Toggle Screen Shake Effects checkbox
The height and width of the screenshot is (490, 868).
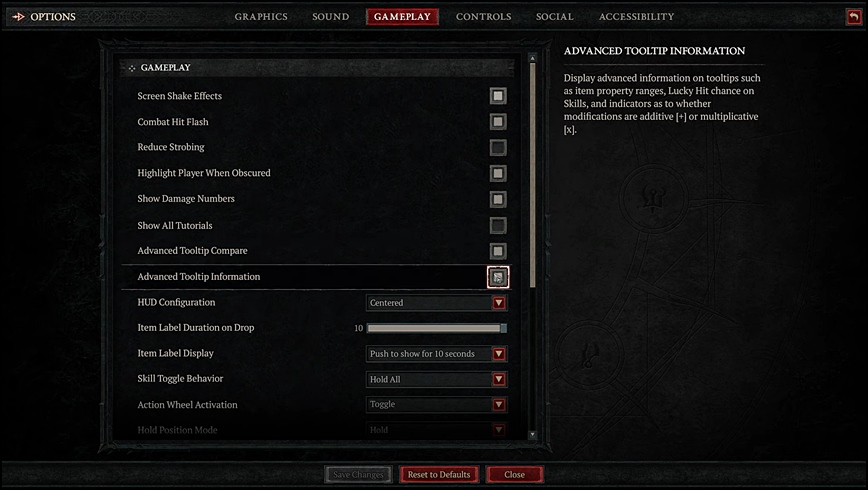498,96
